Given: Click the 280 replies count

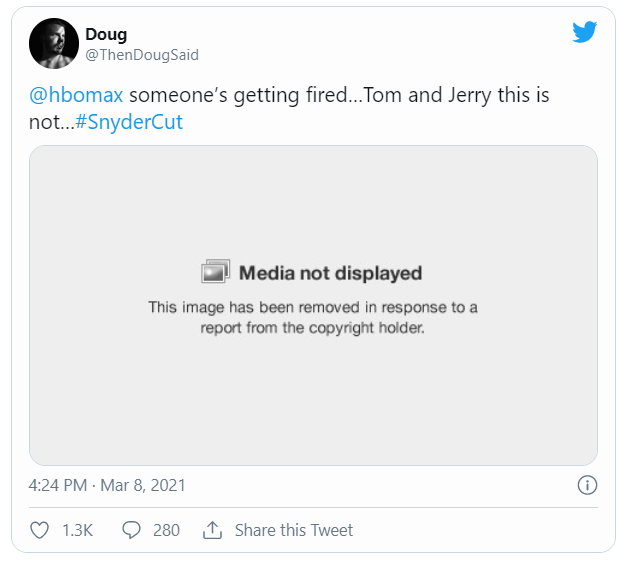Looking at the screenshot, I should [x=166, y=530].
